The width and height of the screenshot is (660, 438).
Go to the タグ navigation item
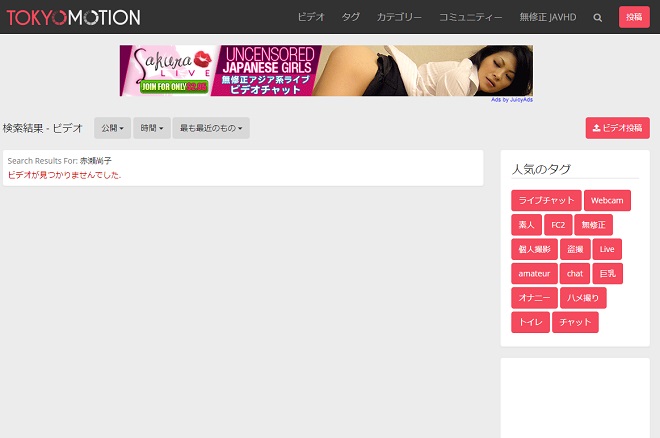pos(351,17)
